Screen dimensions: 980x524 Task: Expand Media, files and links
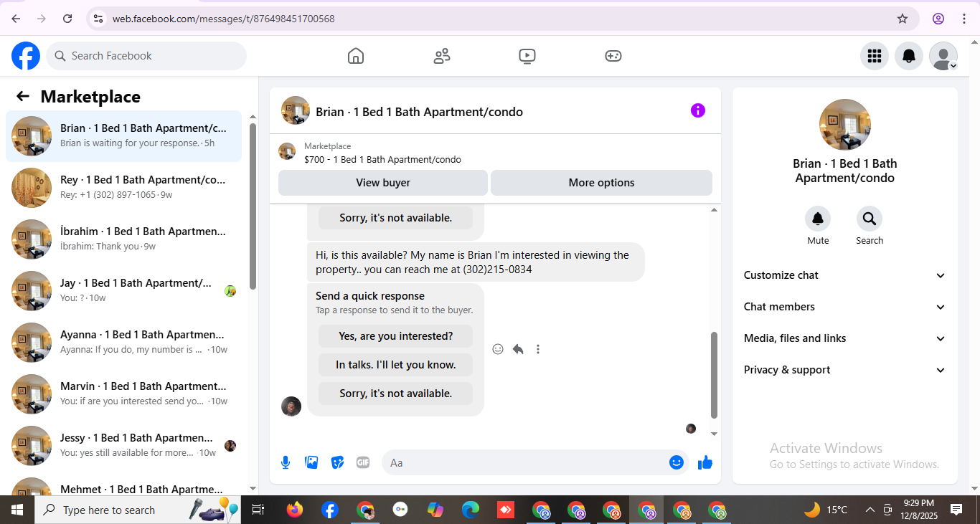845,338
